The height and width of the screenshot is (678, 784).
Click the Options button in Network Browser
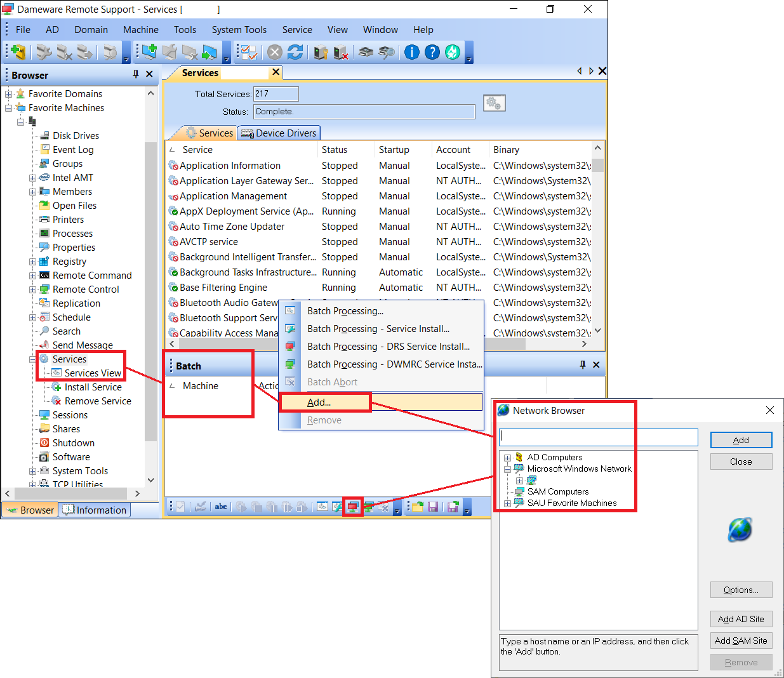(x=741, y=589)
